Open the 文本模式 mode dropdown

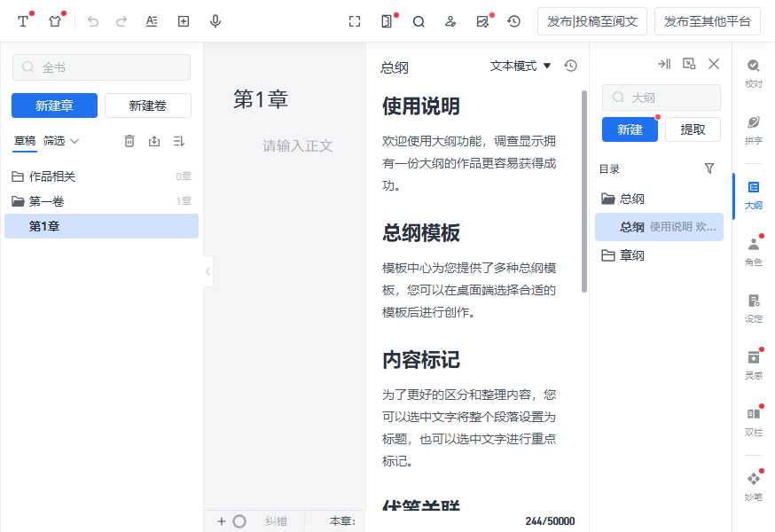[520, 66]
